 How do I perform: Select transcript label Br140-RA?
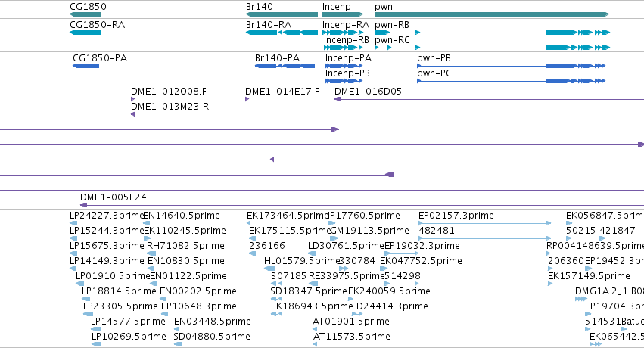pyautogui.click(x=269, y=25)
